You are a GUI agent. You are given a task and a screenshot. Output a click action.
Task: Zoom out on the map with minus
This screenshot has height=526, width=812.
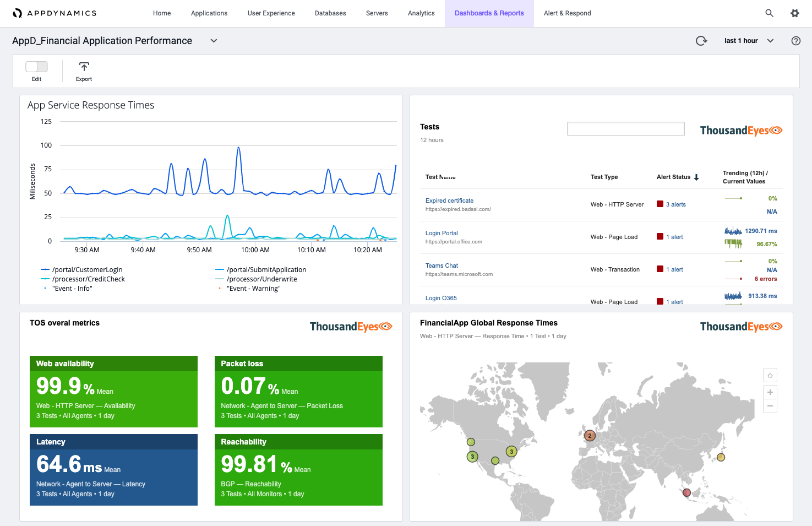[770, 406]
